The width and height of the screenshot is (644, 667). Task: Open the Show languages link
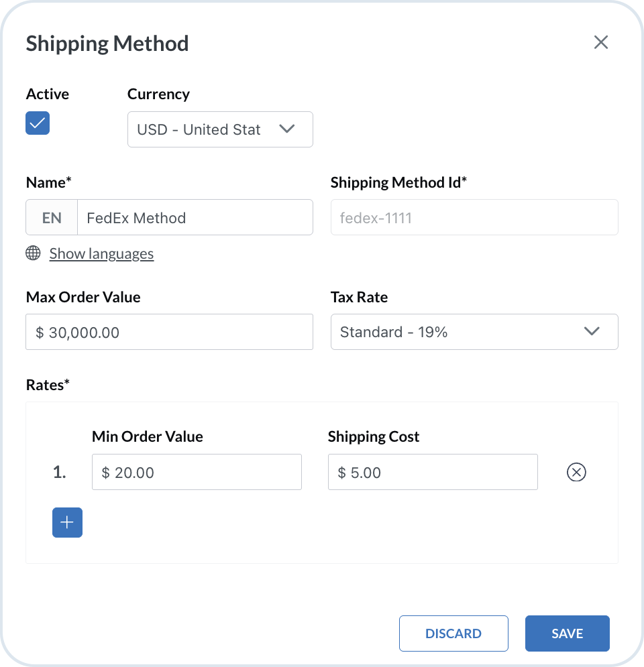101,253
